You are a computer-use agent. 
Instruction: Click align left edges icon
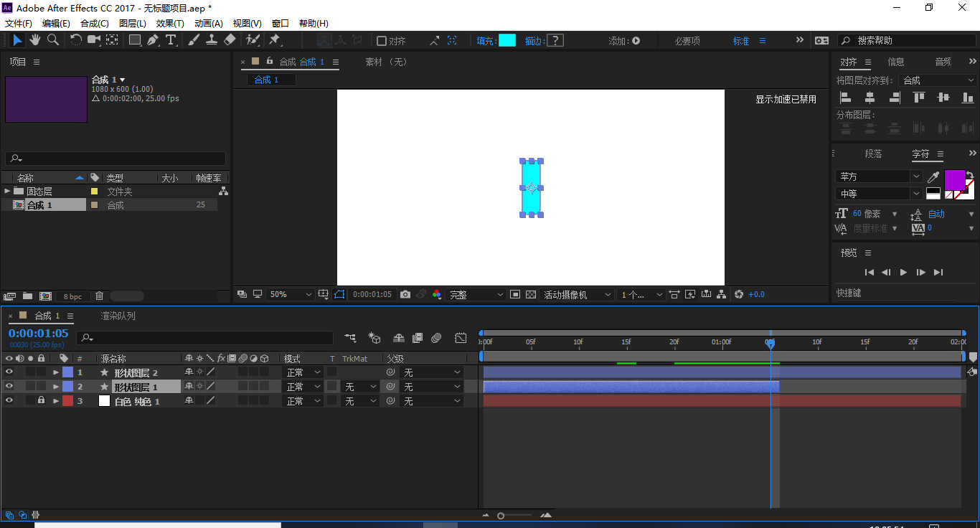(846, 98)
